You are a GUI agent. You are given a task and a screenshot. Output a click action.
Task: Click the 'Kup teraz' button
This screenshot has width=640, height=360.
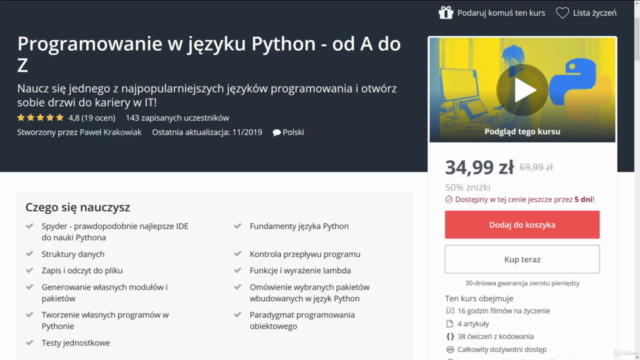pyautogui.click(x=522, y=259)
